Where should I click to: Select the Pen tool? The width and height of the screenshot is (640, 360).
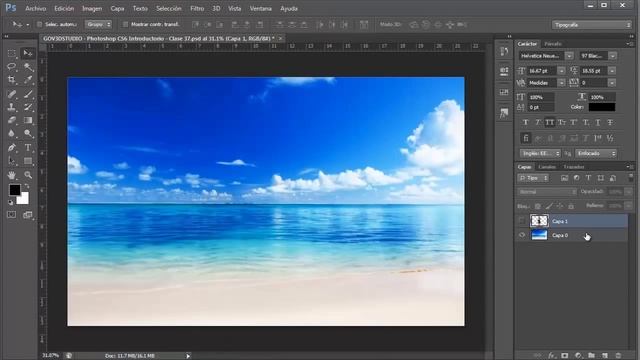[11, 148]
